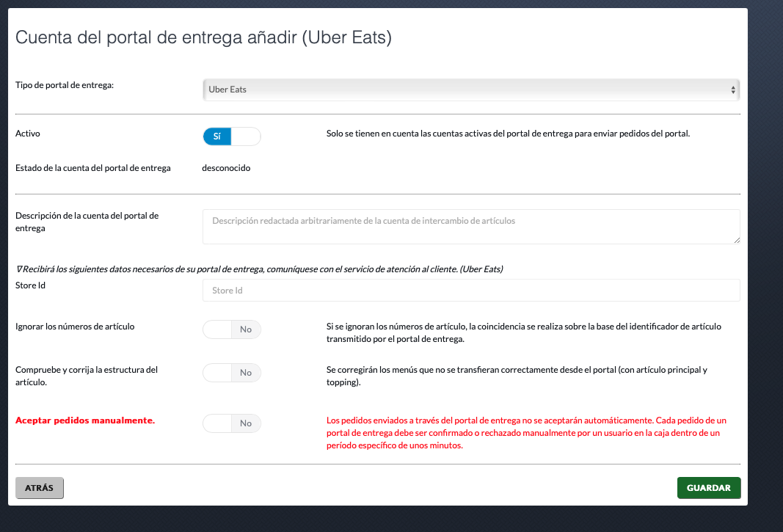Toggle Aceptar pedidos manualmente switch
Viewport: 783px width, 532px height.
click(x=232, y=423)
